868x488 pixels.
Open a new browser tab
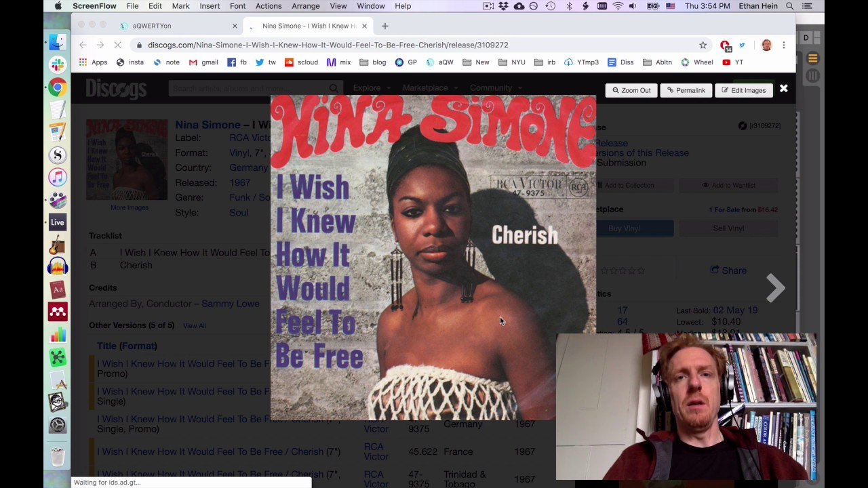coord(385,26)
